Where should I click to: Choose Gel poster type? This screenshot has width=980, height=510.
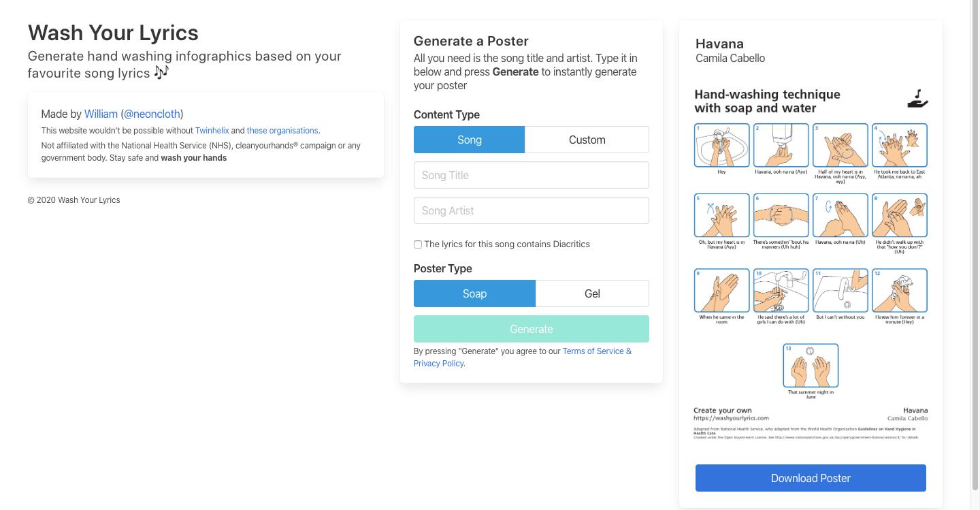(x=592, y=293)
